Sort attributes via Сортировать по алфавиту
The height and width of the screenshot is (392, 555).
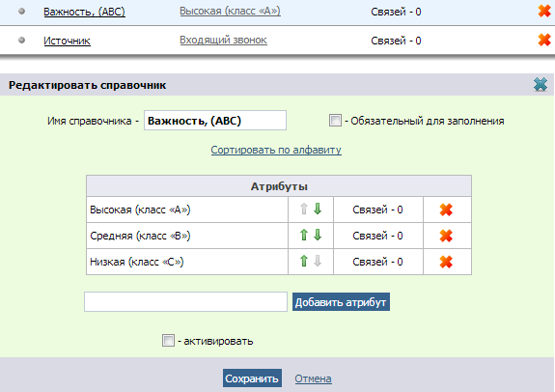(276, 150)
